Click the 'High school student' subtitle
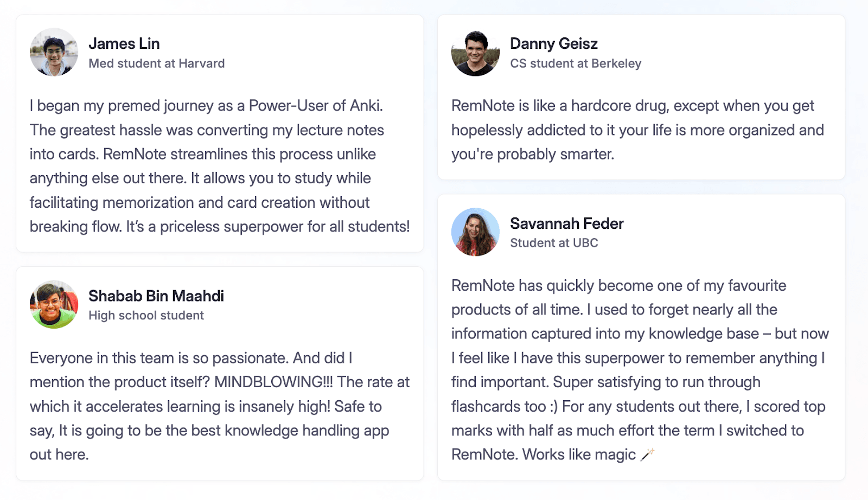The height and width of the screenshot is (500, 868). tap(146, 316)
